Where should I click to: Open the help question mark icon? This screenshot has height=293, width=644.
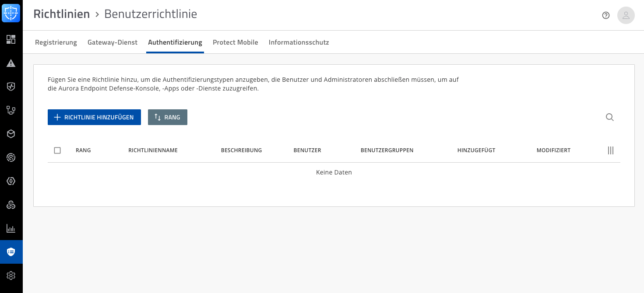point(606,15)
